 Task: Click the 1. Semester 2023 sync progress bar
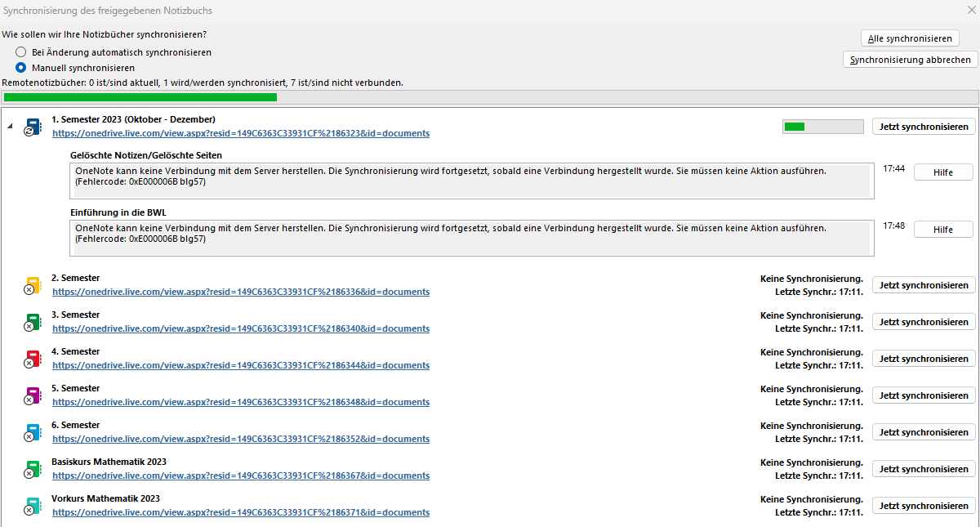pos(822,127)
